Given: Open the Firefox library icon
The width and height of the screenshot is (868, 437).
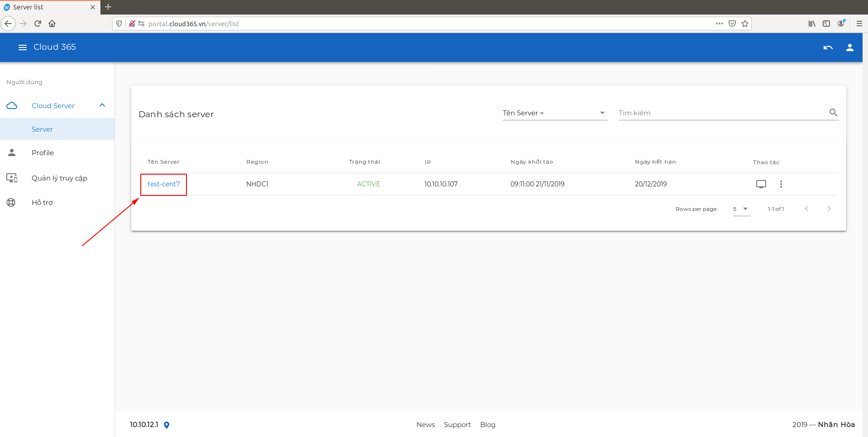Looking at the screenshot, I should click(812, 24).
